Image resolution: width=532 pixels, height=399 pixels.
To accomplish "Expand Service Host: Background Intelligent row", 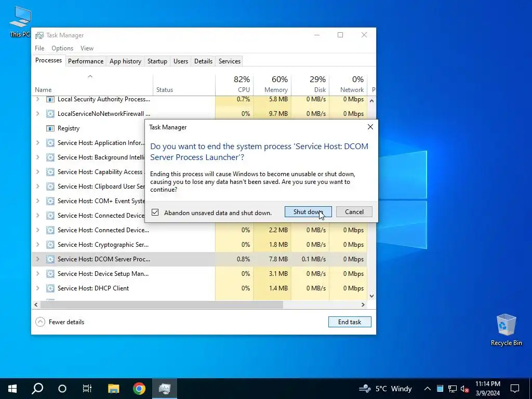I will pyautogui.click(x=37, y=157).
